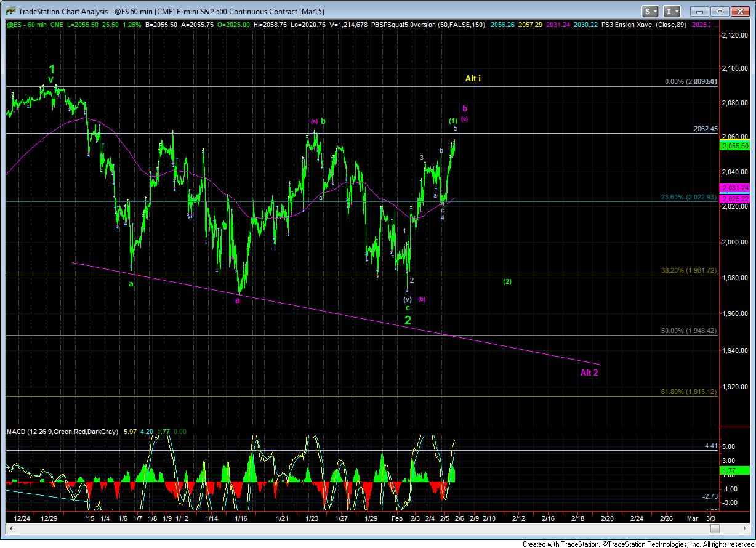Click the 2,000.00 price axis label
756x548 pixels.
click(x=734, y=242)
